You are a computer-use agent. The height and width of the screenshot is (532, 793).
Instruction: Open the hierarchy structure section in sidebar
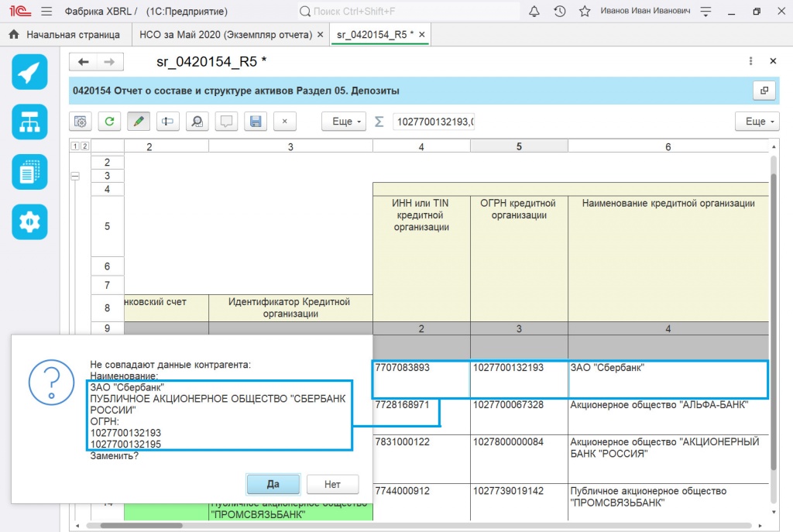30,122
